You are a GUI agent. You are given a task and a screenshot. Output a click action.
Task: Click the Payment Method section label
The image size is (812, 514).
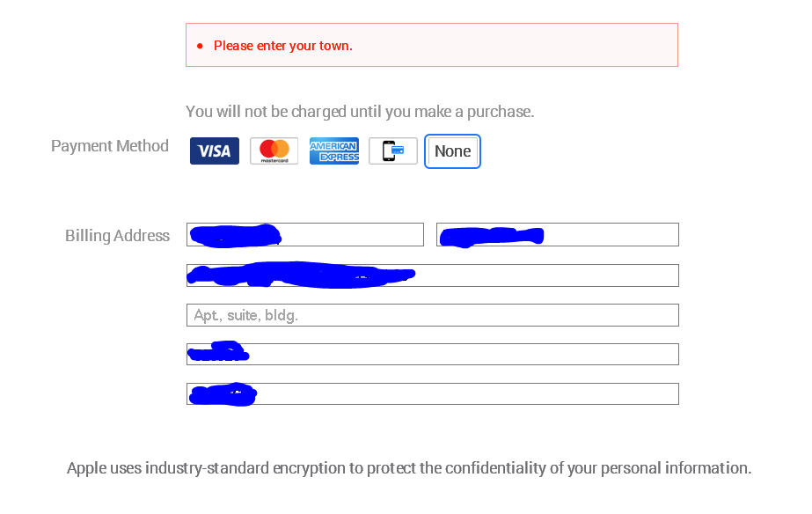[x=110, y=145]
